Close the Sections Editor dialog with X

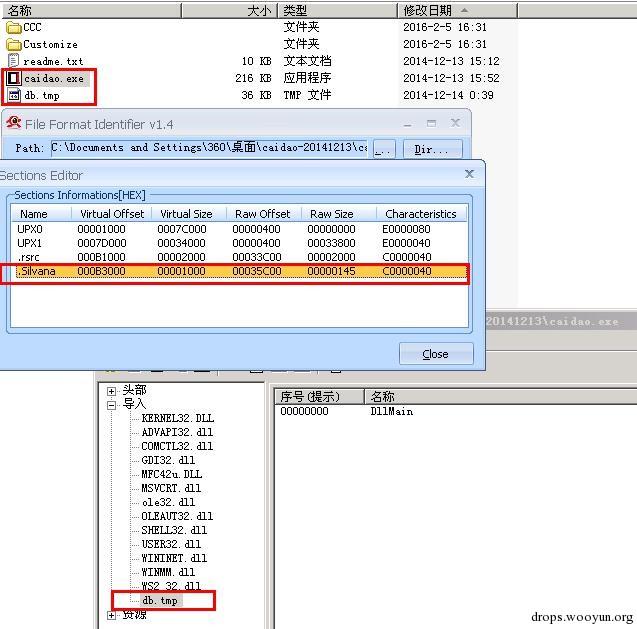click(x=469, y=174)
